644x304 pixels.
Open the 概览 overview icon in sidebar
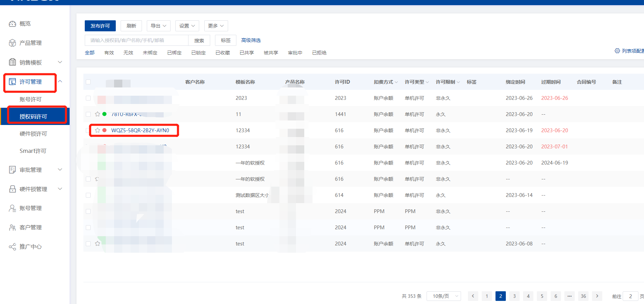pos(12,24)
